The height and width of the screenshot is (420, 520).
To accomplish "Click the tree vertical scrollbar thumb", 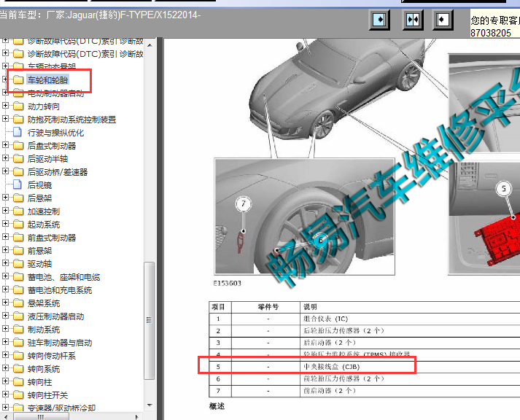I will pyautogui.click(x=150, y=320).
